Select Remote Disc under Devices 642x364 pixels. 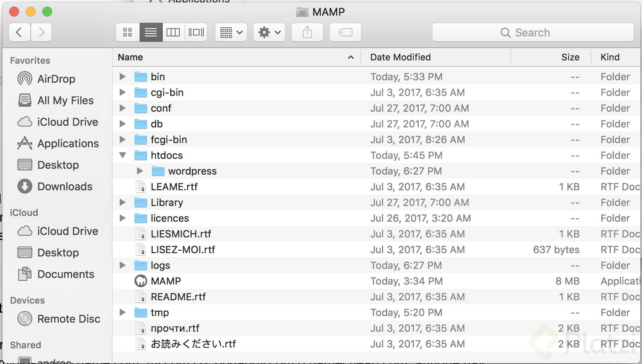pyautogui.click(x=69, y=319)
